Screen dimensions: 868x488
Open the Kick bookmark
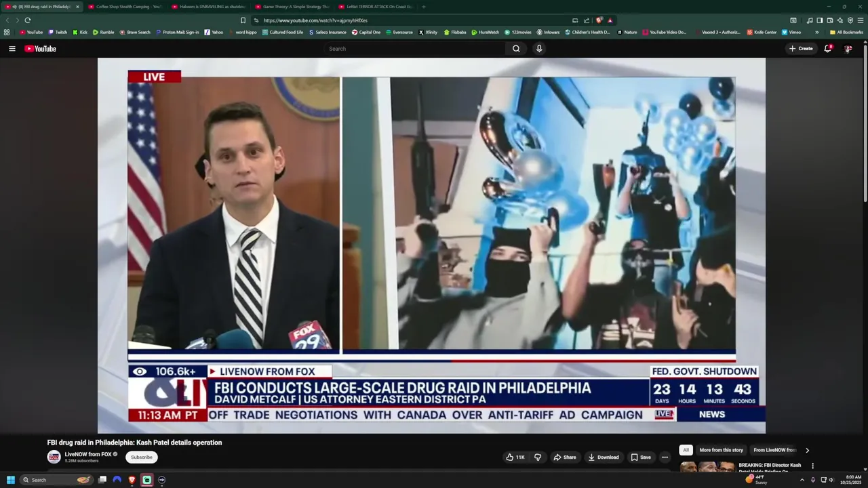pos(80,32)
